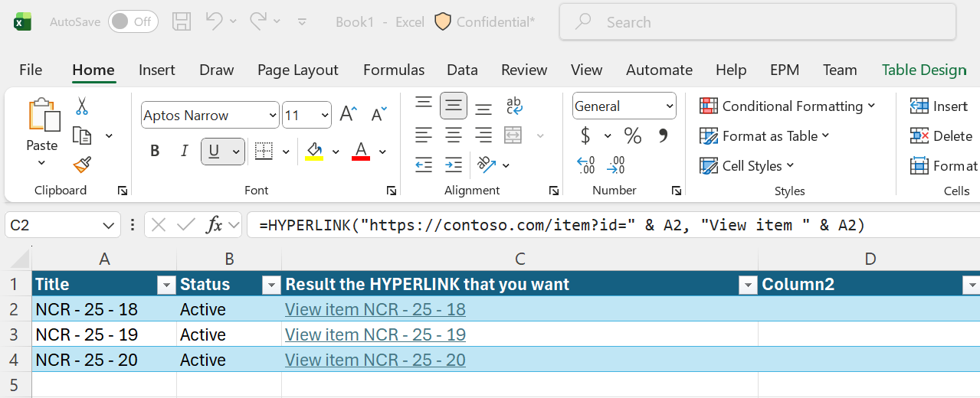980x398 pixels.
Task: Copy selection using Copy icon
Action: [82, 135]
